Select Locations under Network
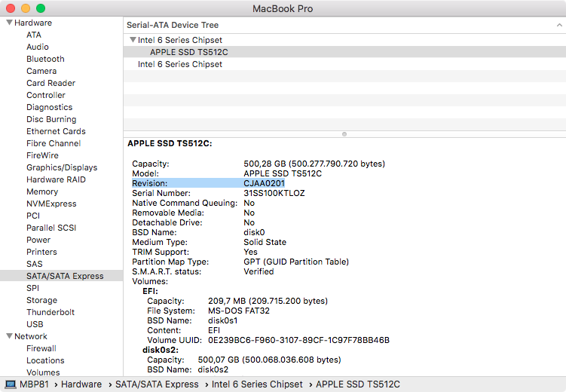 45,360
